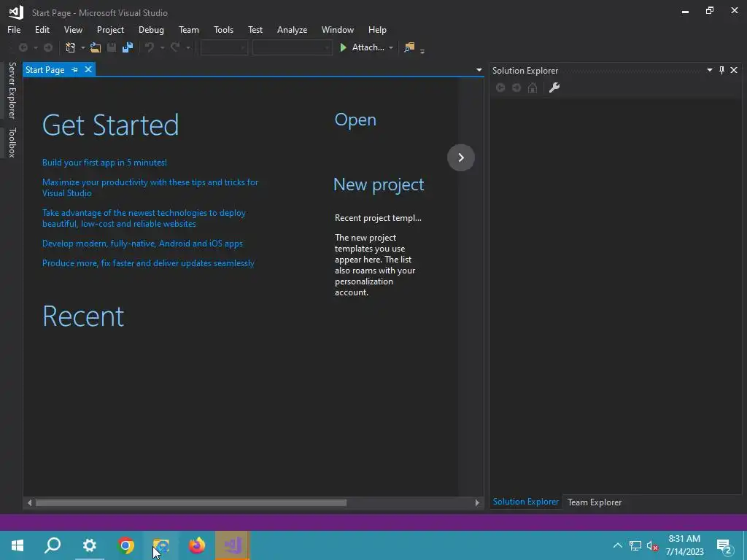Viewport: 747px width, 560px height.
Task: Open the toolbar overflow options arrow
Action: click(x=422, y=50)
